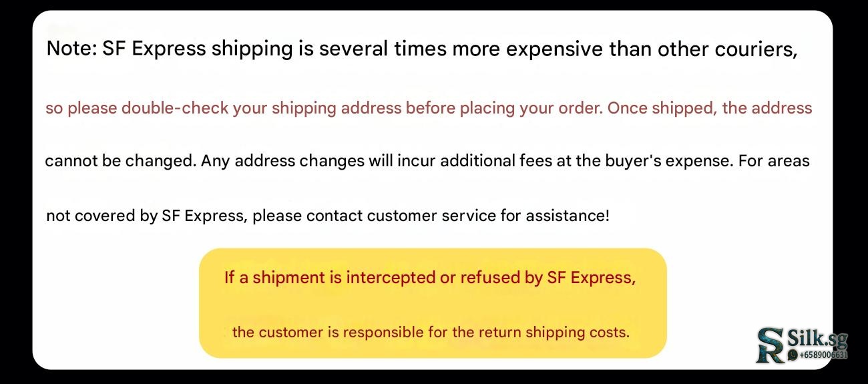Click the SR monogram logo
868x384 pixels.
pos(771,345)
